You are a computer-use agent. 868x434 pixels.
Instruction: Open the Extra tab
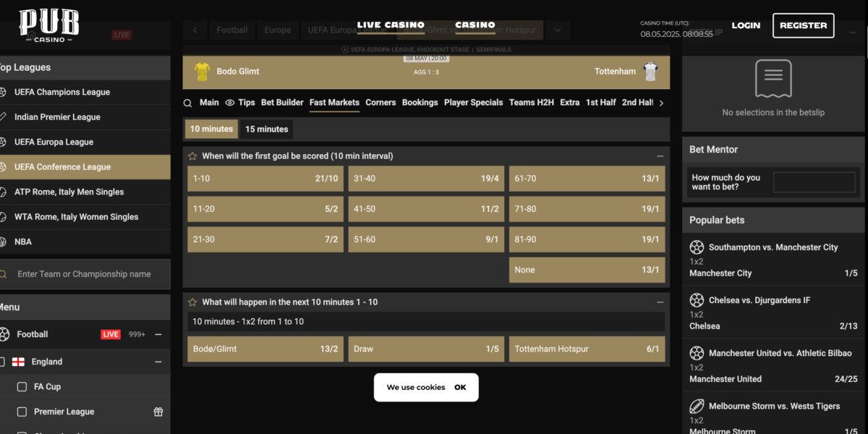coord(570,103)
